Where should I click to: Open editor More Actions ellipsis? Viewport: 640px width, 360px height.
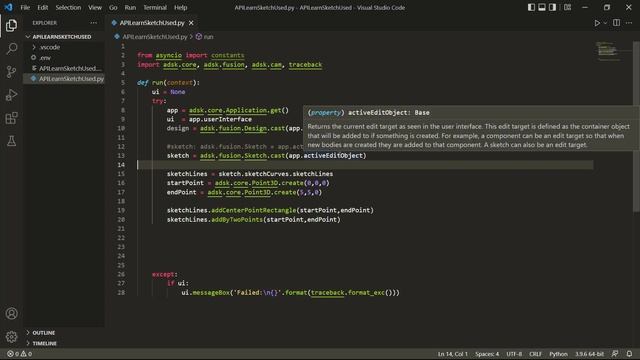[x=629, y=23]
